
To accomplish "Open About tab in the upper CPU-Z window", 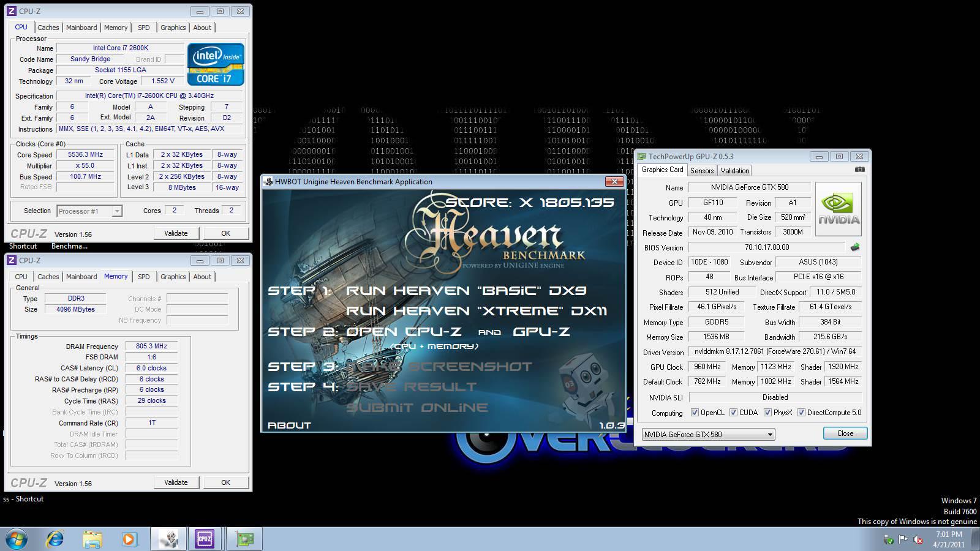I will click(202, 28).
